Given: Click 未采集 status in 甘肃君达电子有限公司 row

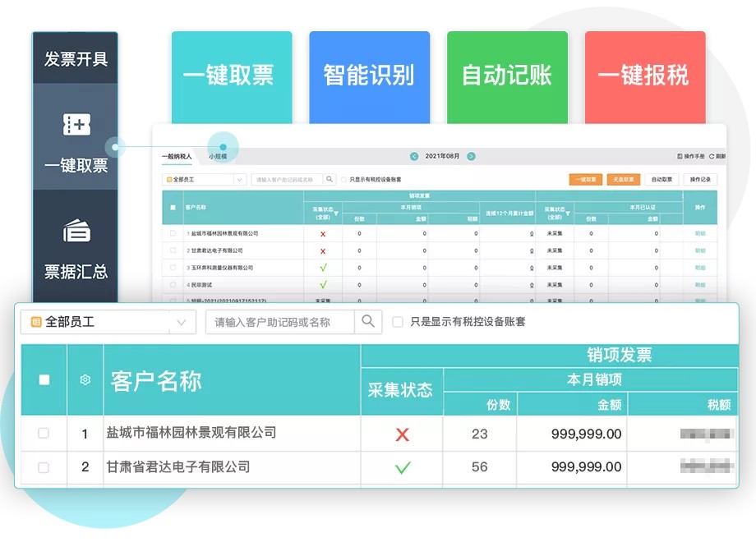Looking at the screenshot, I should (555, 250).
